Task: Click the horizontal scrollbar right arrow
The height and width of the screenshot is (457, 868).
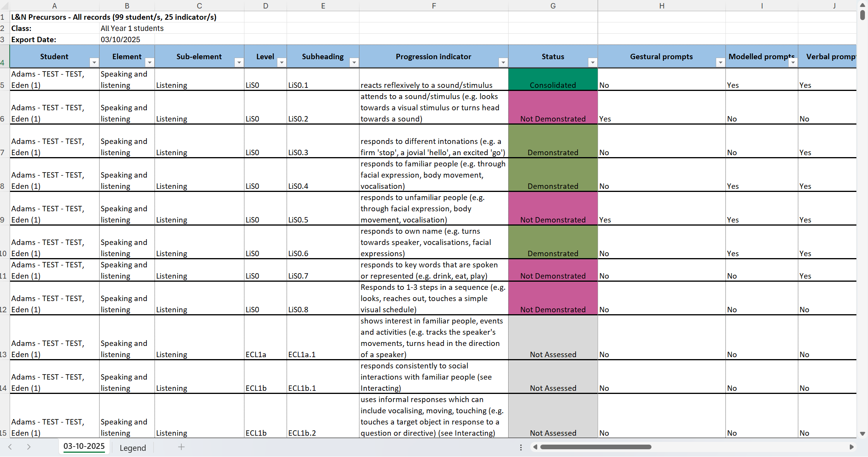Action: pyautogui.click(x=851, y=447)
